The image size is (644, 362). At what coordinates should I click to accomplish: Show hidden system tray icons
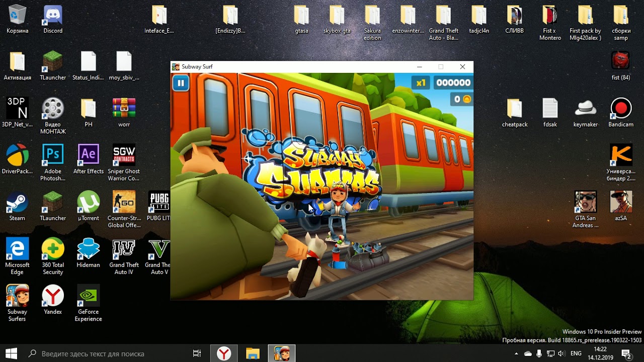pyautogui.click(x=517, y=353)
